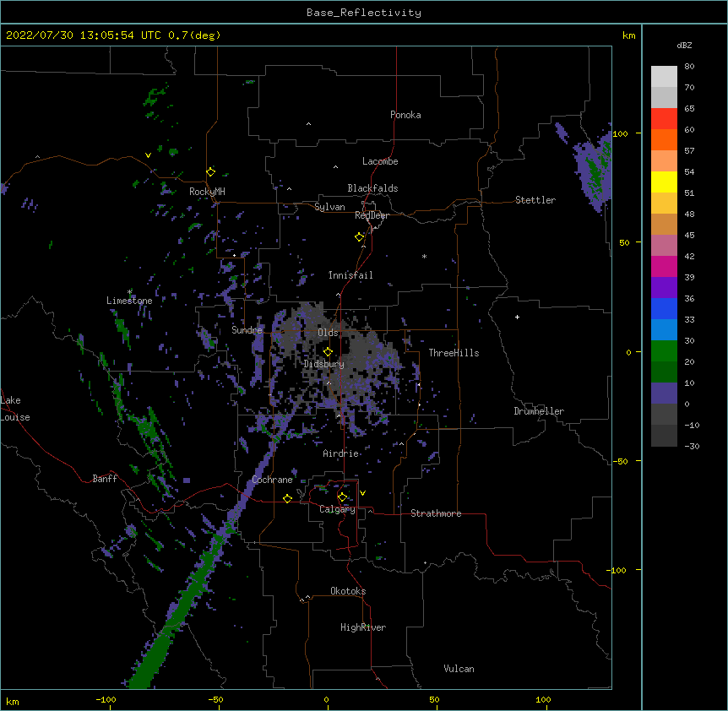Click the Okotoks label
Viewport: 728px width, 711px height.
click(348, 591)
